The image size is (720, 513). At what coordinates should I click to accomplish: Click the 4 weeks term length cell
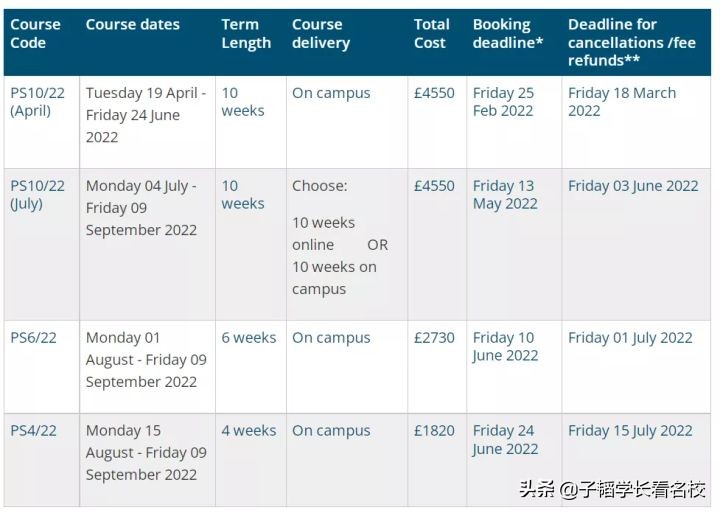tap(248, 431)
